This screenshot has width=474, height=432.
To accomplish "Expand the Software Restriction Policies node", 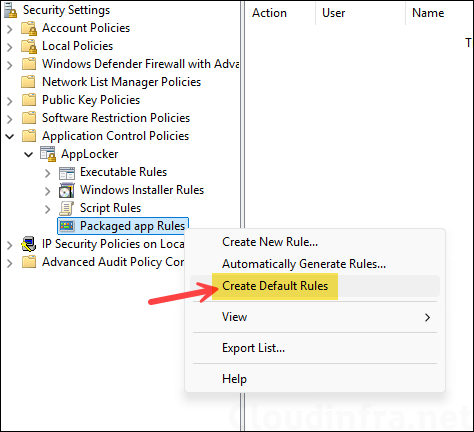I will [x=10, y=119].
